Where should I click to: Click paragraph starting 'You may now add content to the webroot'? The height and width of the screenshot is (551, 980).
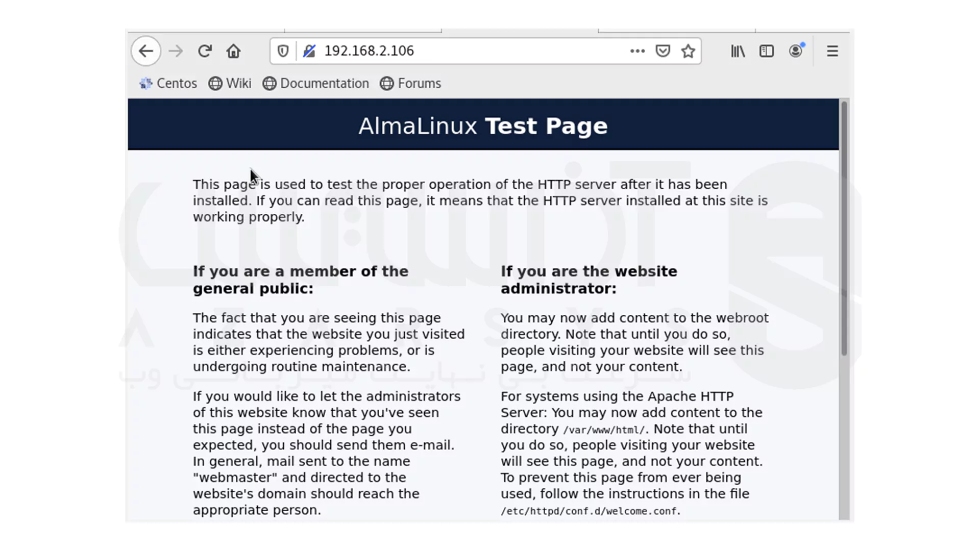pos(634,342)
